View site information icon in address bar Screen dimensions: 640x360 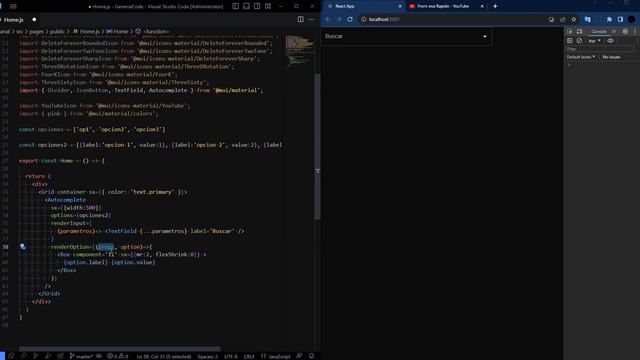[x=363, y=19]
